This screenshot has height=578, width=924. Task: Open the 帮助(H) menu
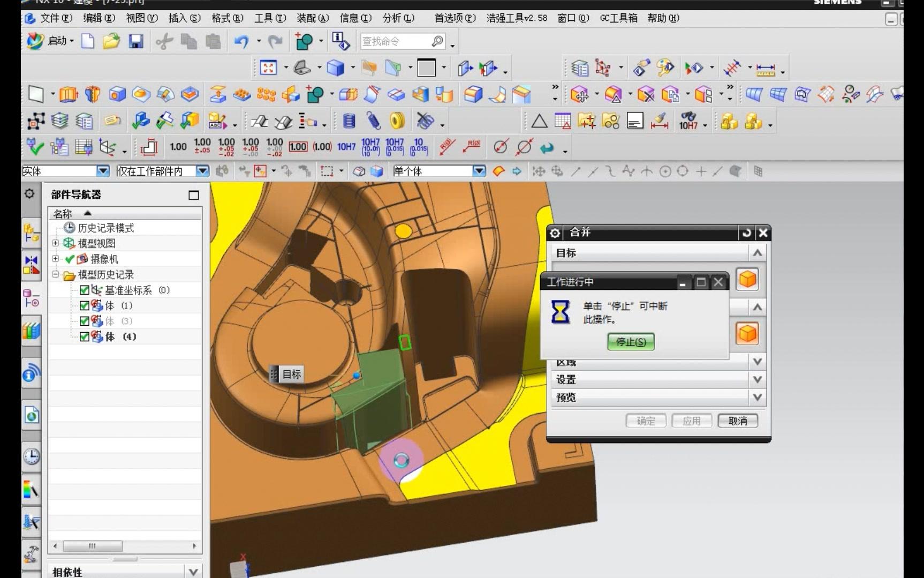click(x=663, y=18)
